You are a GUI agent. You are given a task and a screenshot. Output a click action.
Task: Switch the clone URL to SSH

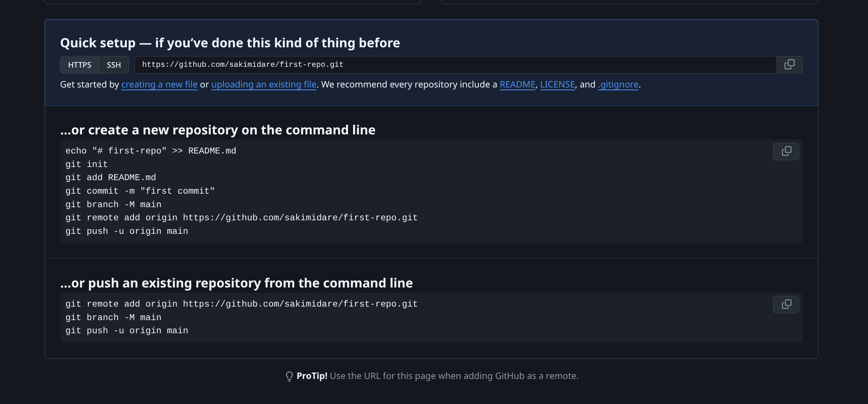click(x=114, y=65)
